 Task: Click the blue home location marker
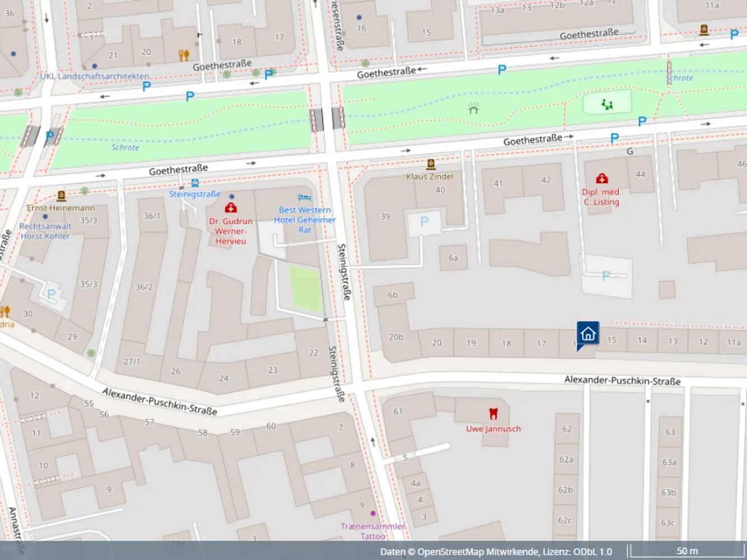coord(588,335)
